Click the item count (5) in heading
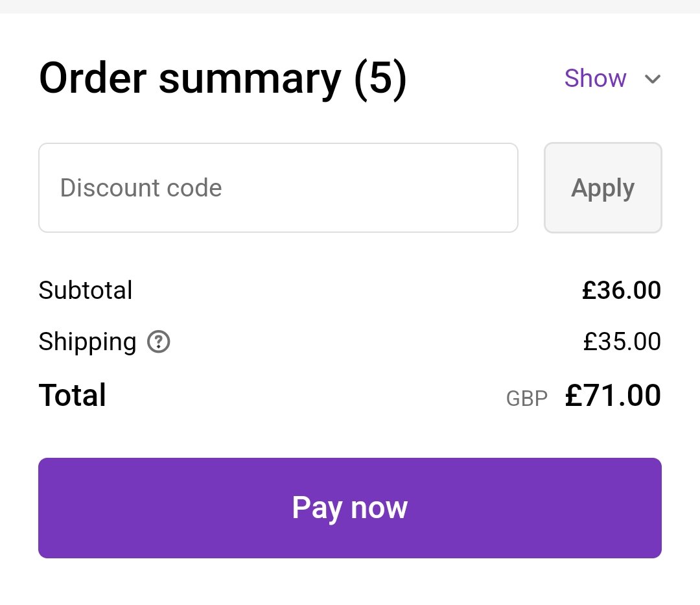 coord(380,78)
